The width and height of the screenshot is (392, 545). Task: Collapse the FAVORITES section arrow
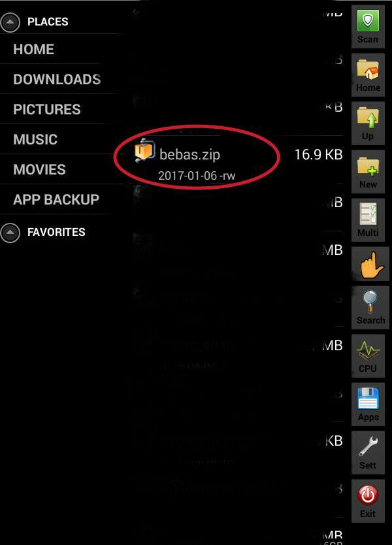10,232
